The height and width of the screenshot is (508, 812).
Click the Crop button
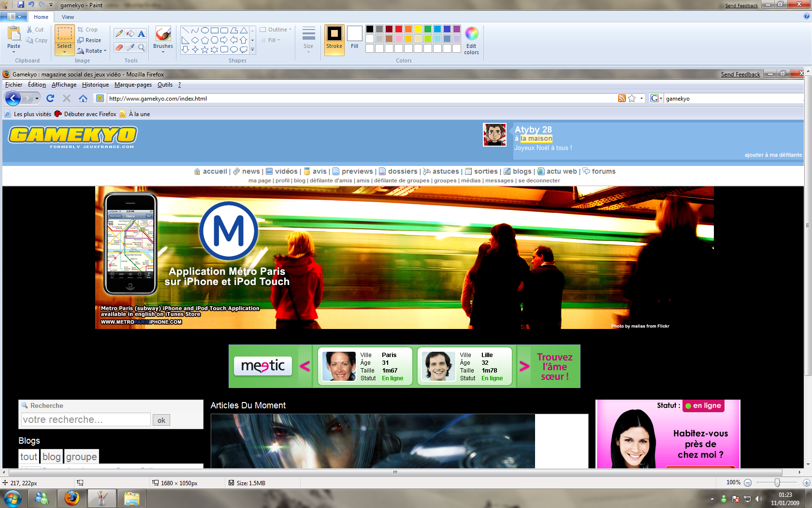(x=87, y=30)
